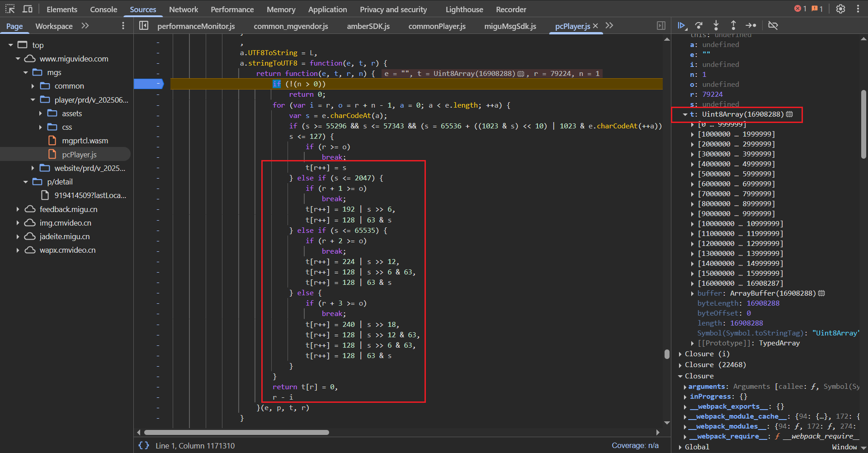Viewport: 868px width, 453px height.
Task: Resume script execution in debugger
Action: [x=682, y=26]
